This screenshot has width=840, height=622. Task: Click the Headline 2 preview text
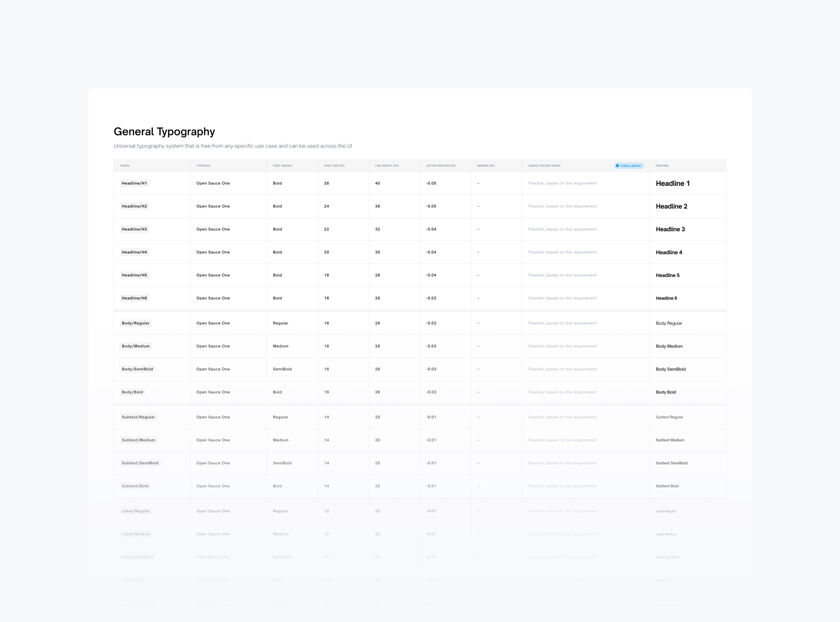coord(671,206)
